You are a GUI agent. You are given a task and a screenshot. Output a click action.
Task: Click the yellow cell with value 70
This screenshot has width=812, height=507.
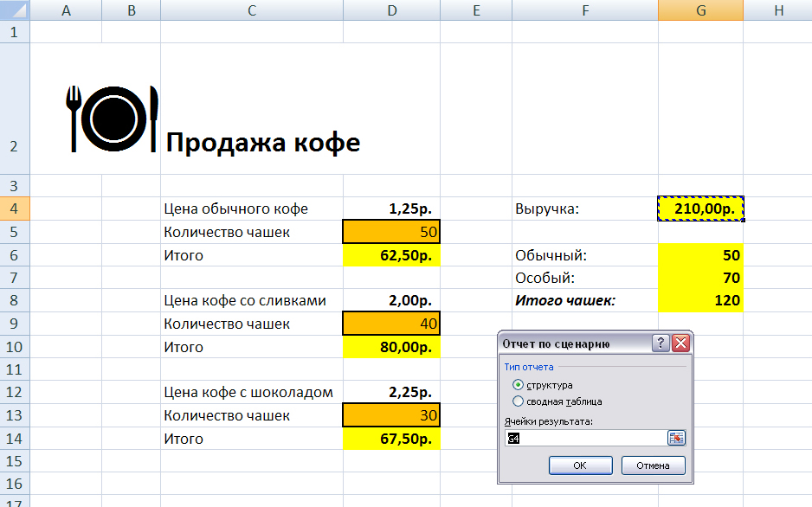(700, 278)
